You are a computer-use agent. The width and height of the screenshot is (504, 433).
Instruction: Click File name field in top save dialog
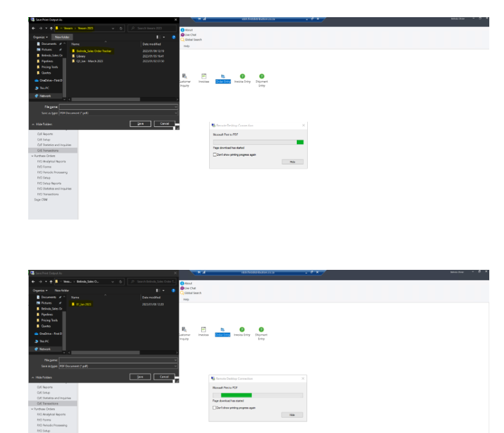(x=118, y=107)
